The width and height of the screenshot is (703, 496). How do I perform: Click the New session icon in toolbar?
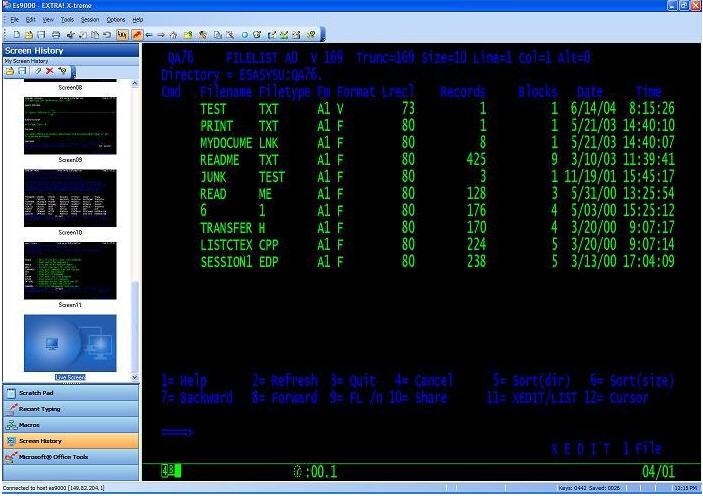(x=17, y=35)
